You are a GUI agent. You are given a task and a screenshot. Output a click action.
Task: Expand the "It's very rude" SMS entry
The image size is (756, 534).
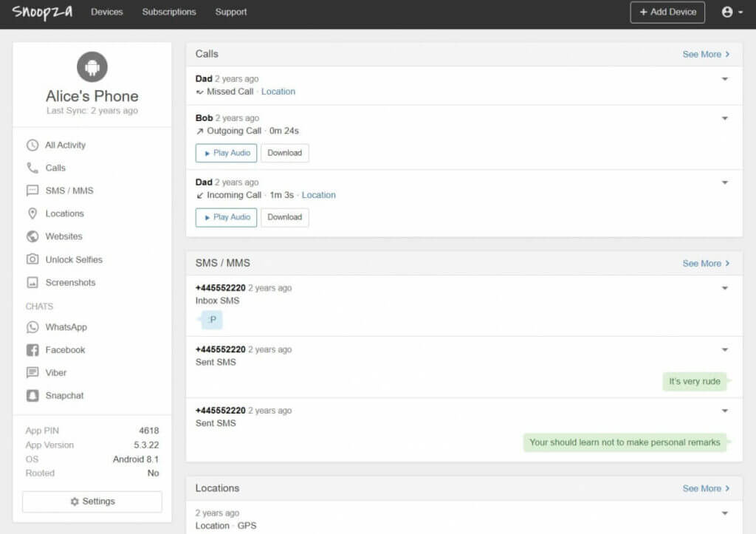[x=725, y=350]
